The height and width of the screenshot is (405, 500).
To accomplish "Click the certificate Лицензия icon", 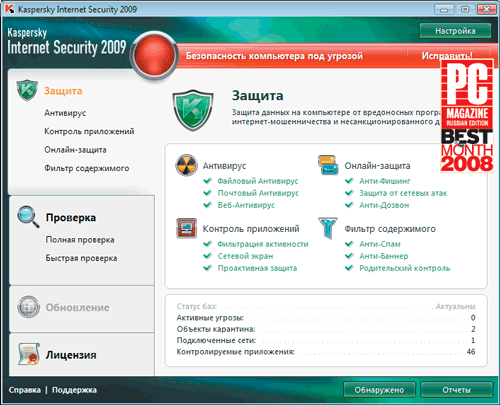I will (29, 354).
